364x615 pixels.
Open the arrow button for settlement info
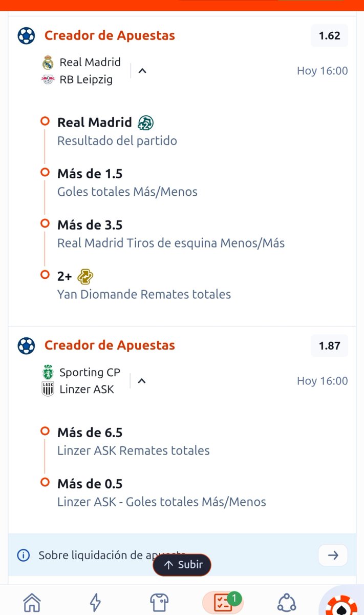coord(333,555)
